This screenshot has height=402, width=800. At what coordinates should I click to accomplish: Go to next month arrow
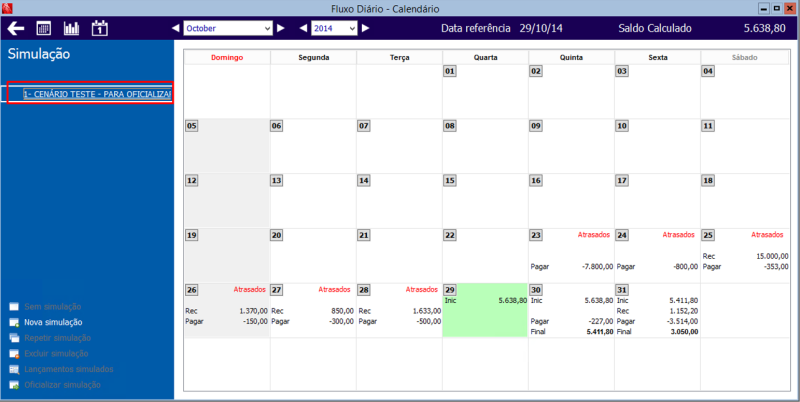(280, 28)
